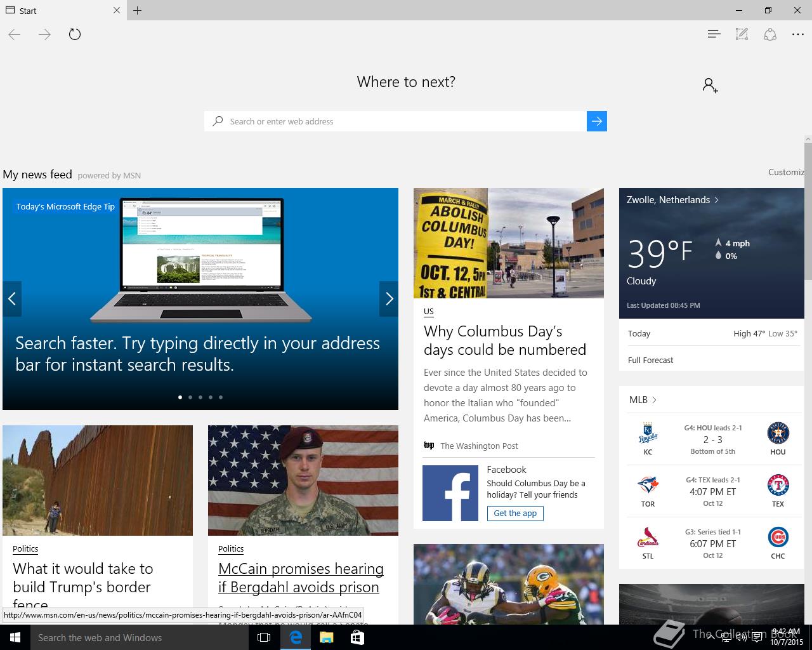Click Search the web and Windows box
The height and width of the screenshot is (650, 812).
[140, 637]
